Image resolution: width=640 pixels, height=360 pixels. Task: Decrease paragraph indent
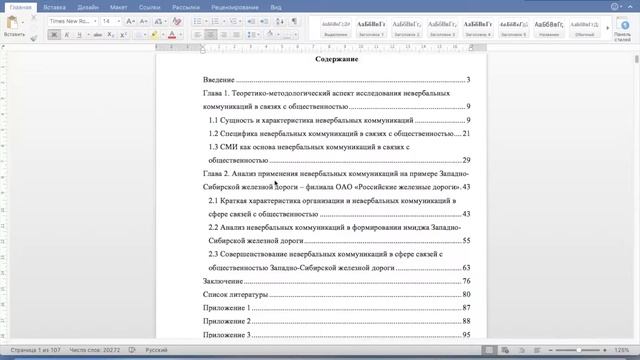[251, 21]
